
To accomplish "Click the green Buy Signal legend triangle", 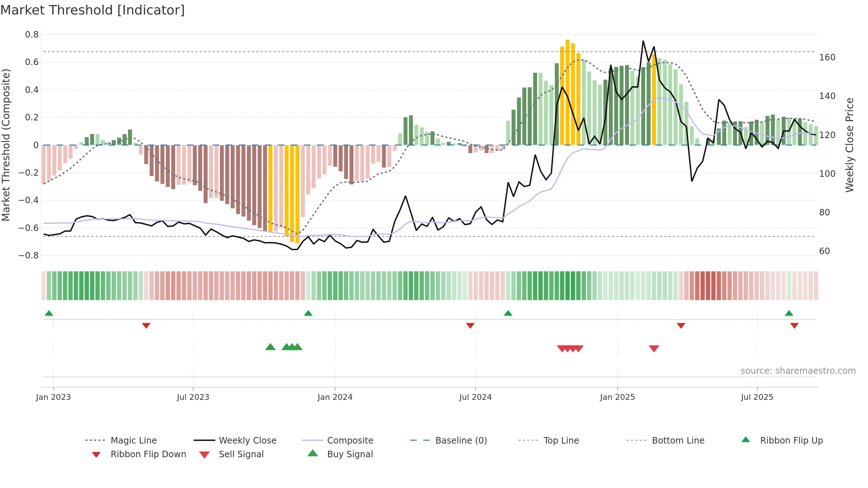I will (312, 453).
